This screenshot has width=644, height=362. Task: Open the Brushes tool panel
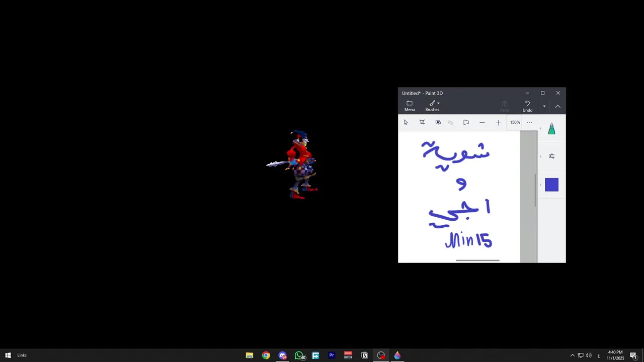pos(432,106)
